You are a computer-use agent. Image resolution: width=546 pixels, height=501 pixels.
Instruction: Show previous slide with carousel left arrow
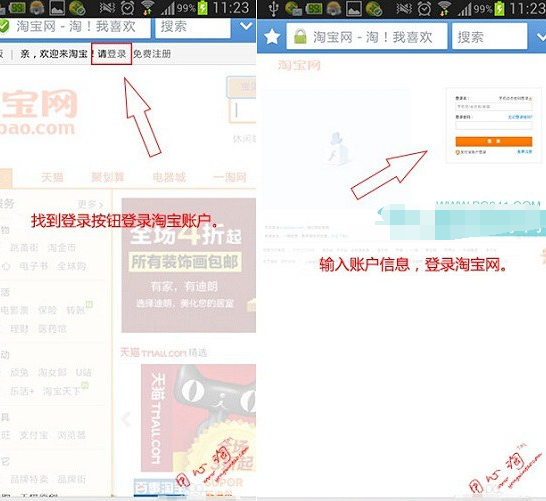pos(126,419)
